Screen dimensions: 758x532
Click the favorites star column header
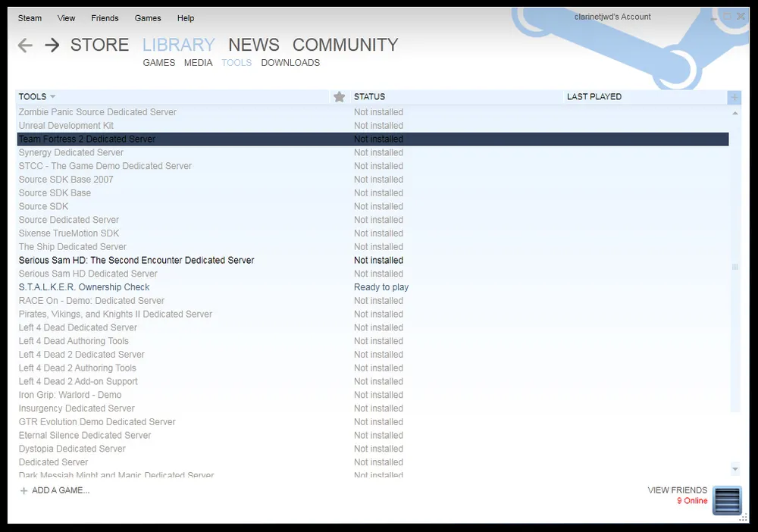[339, 96]
